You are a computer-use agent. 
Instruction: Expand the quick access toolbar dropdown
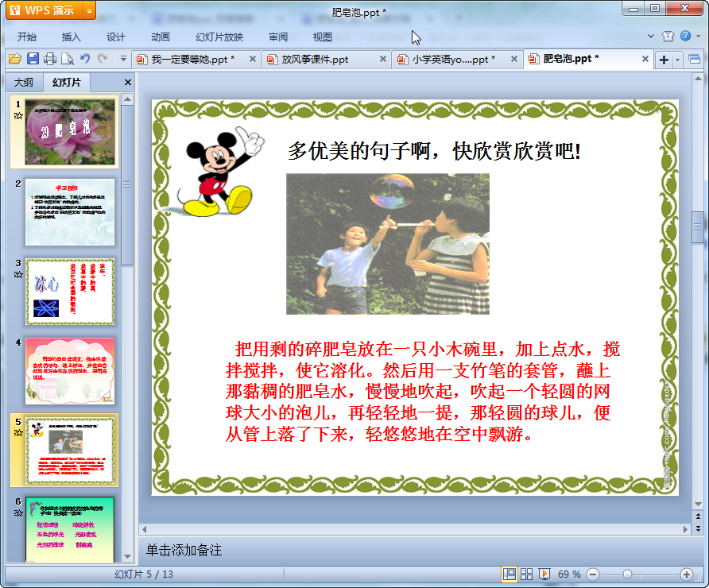(x=123, y=59)
